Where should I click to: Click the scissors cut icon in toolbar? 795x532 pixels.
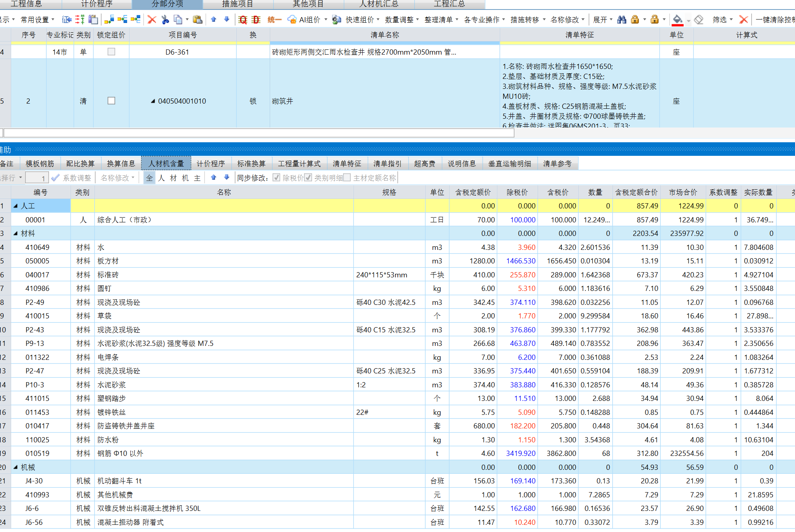point(165,20)
